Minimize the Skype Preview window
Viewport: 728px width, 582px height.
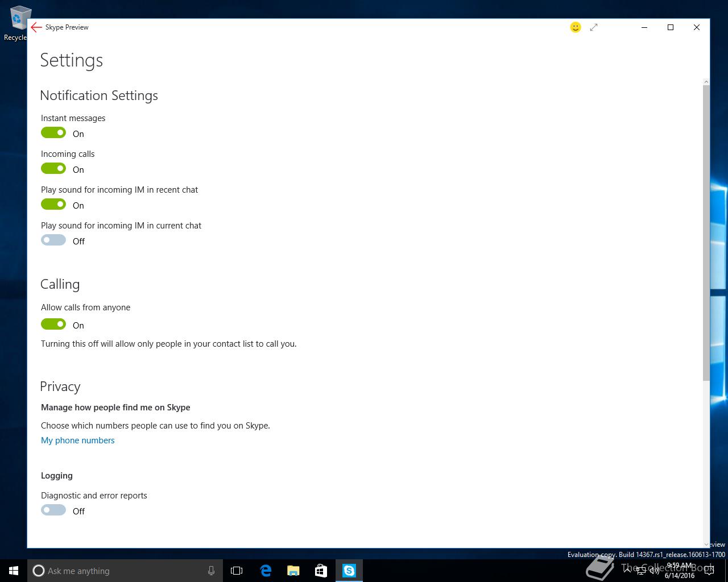point(644,27)
